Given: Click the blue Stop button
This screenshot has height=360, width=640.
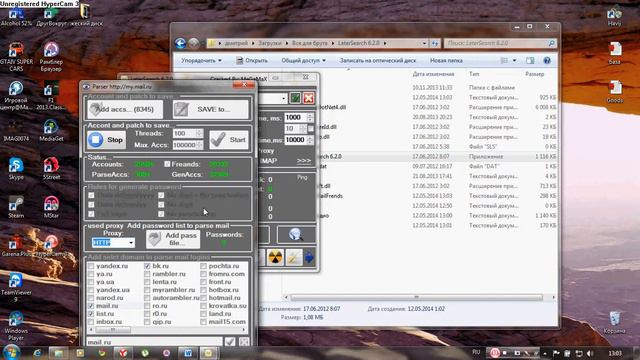Looking at the screenshot, I should 107,140.
